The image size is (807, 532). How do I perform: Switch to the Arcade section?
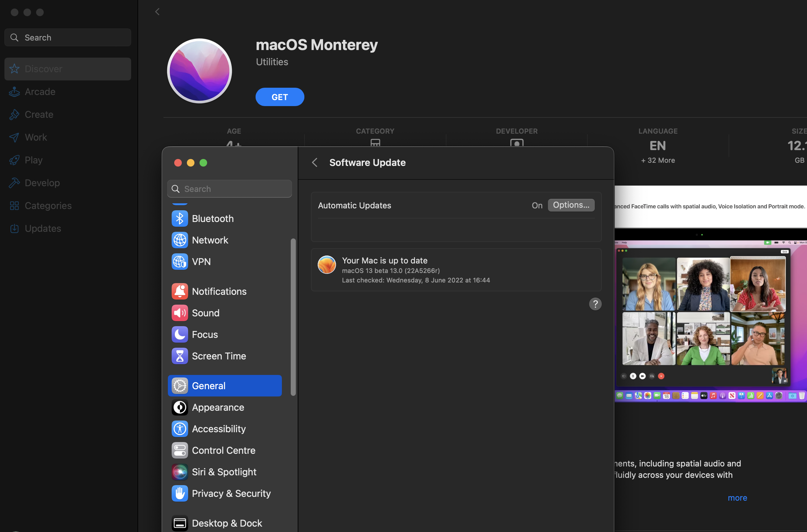40,92
